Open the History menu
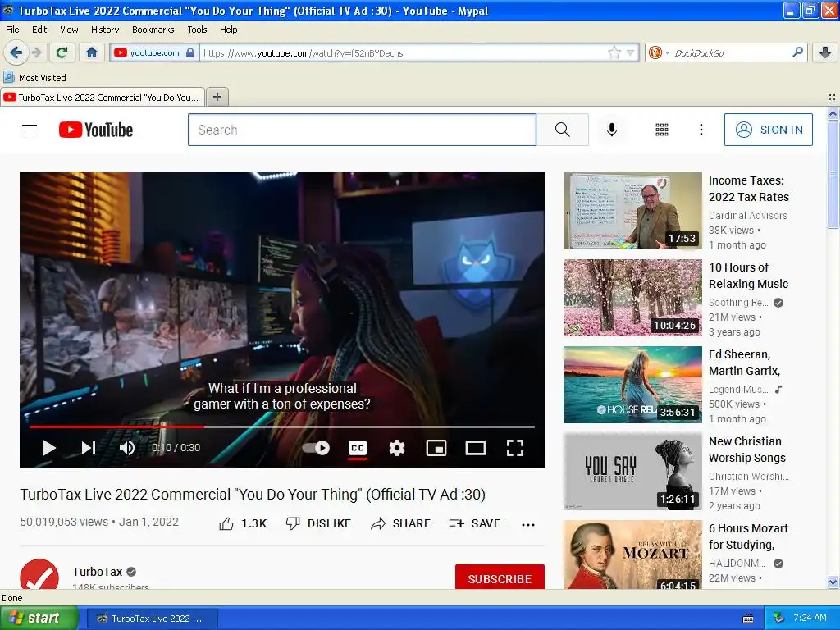The height and width of the screenshot is (630, 840). [x=105, y=30]
